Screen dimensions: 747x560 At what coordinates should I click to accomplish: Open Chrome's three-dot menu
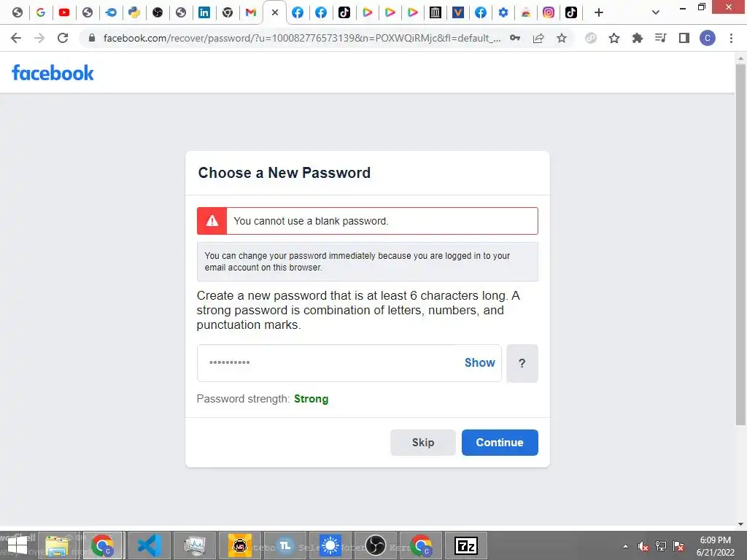pyautogui.click(x=731, y=38)
